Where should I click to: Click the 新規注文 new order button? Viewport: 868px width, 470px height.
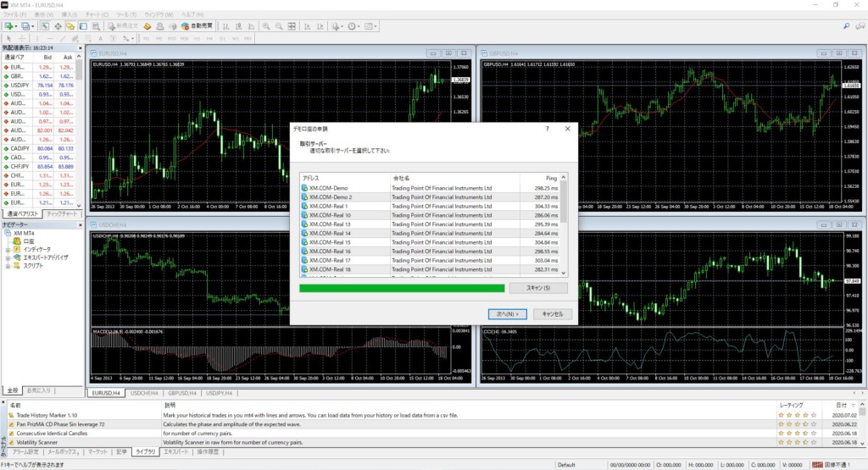click(123, 26)
